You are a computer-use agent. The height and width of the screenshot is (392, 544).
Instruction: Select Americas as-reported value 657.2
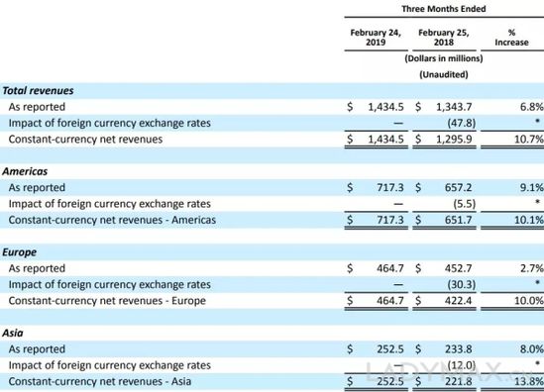pos(458,187)
